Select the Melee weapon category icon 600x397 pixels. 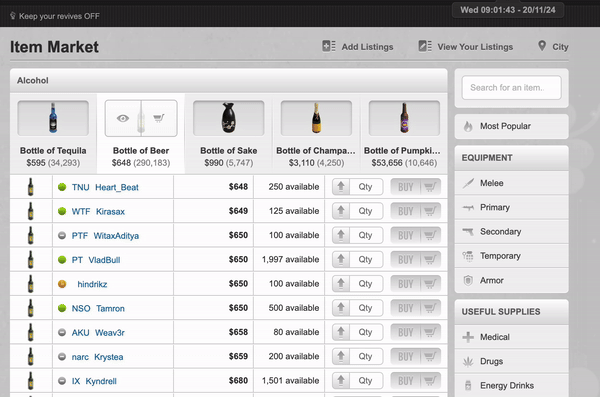coord(468,183)
